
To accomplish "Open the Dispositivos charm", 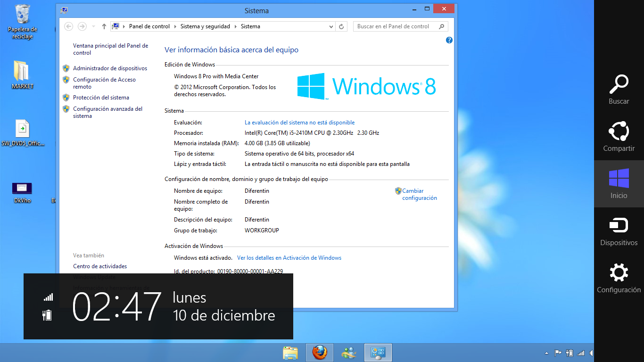I will [619, 231].
